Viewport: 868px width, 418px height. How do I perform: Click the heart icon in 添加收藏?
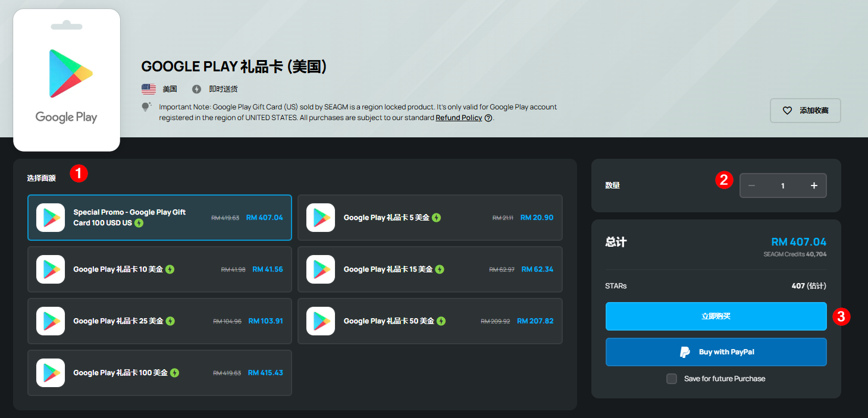tap(787, 111)
